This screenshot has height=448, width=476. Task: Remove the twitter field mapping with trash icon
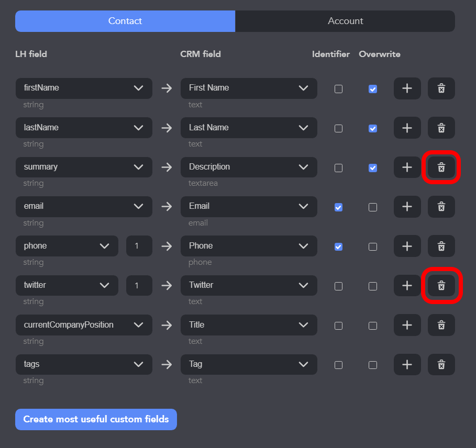(441, 285)
